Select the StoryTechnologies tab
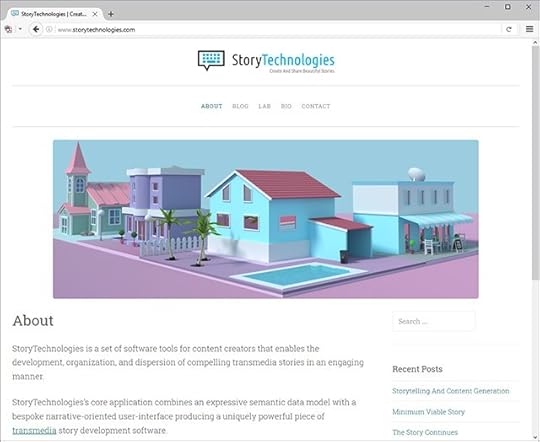540x442 pixels. tap(55, 14)
